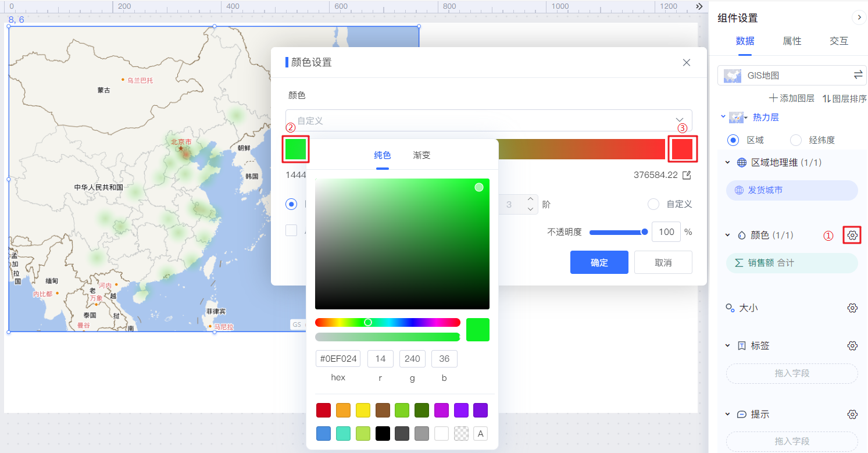Image resolution: width=868 pixels, height=453 pixels.
Task: Pick the magenta preset color swatch
Action: (441, 410)
